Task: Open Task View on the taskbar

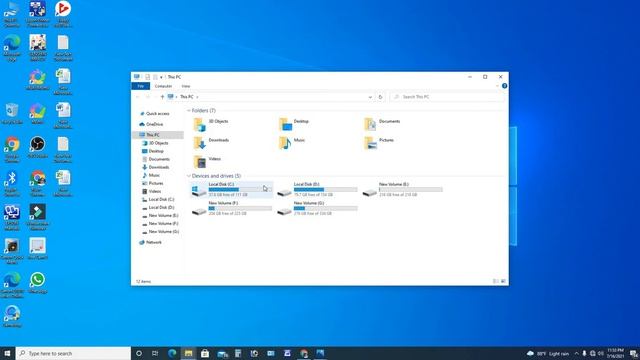Action: [155, 353]
